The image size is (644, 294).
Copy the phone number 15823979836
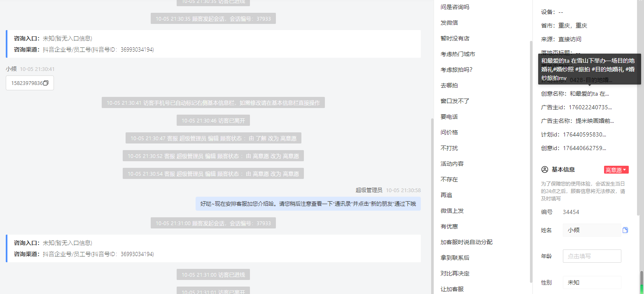(46, 83)
